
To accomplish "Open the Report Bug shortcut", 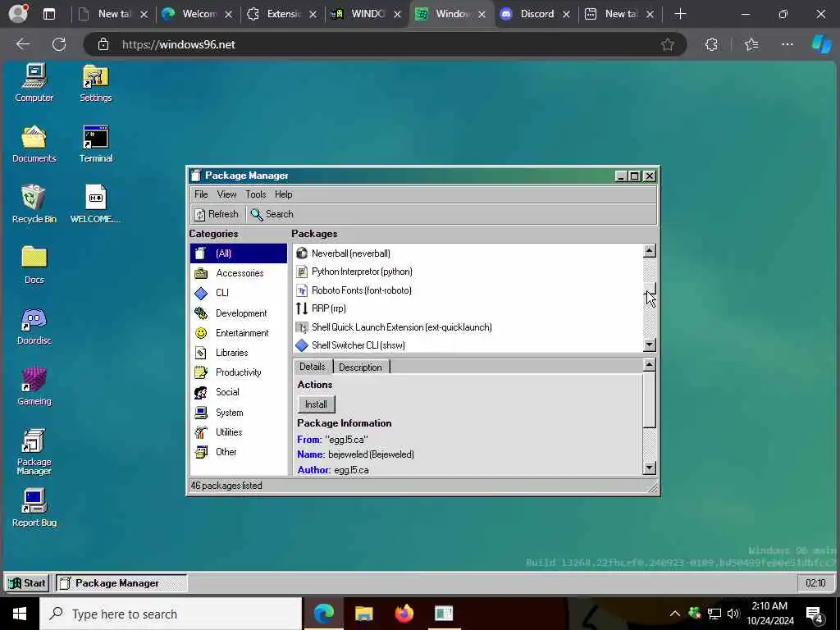I will coord(34,508).
